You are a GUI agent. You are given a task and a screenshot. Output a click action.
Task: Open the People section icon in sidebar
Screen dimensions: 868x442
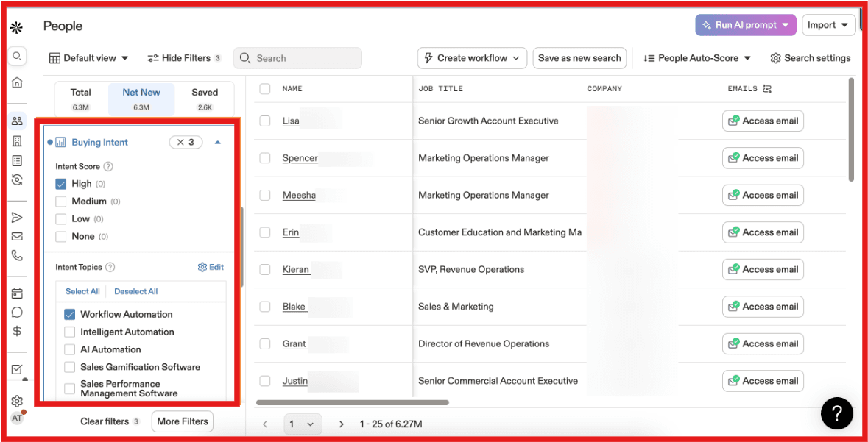click(x=17, y=121)
